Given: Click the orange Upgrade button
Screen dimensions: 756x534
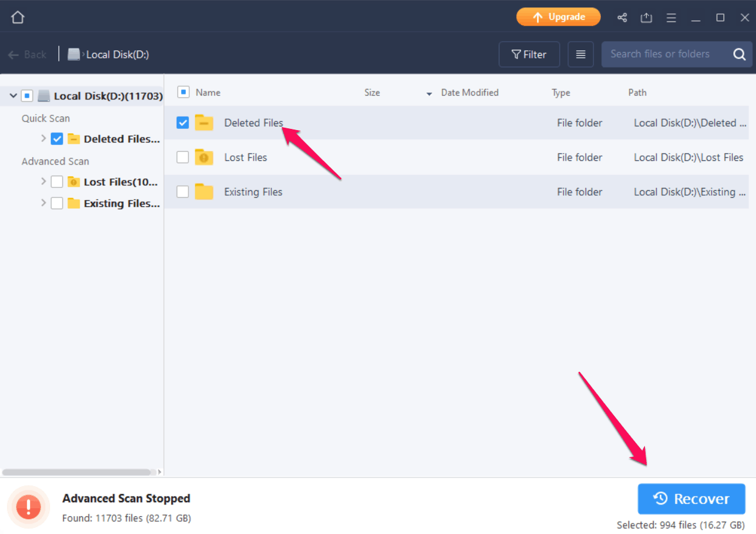Looking at the screenshot, I should 558,17.
